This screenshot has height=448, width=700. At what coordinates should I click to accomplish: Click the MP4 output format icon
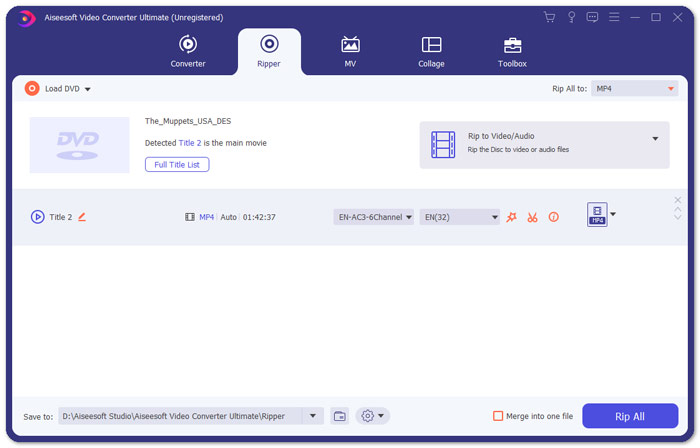[597, 215]
